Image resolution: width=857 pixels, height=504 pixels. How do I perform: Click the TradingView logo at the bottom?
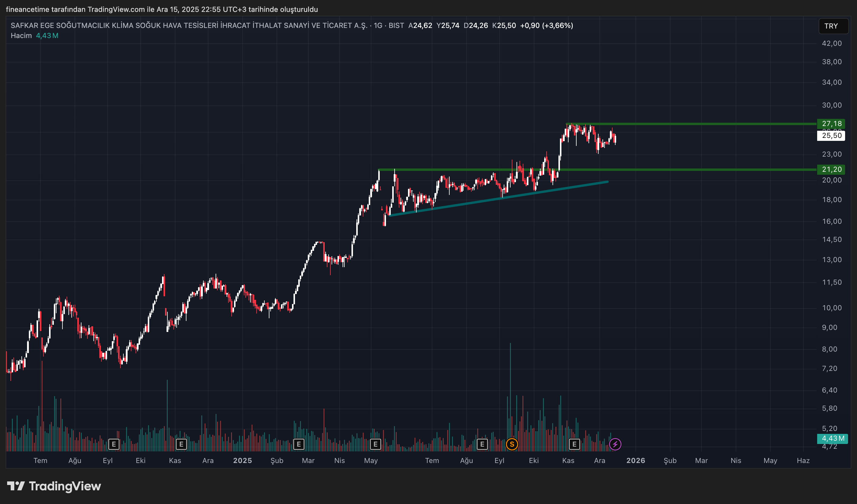tap(54, 486)
